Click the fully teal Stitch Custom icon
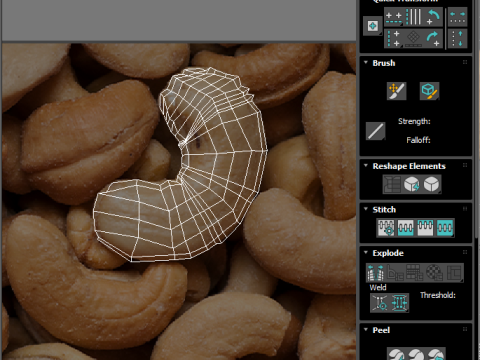480x360 pixels. pyautogui.click(x=445, y=228)
